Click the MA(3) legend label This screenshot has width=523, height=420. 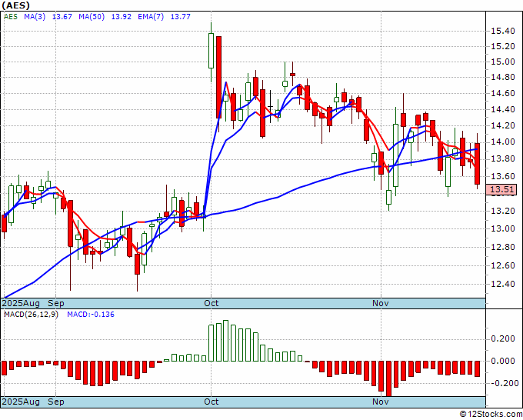35,16
